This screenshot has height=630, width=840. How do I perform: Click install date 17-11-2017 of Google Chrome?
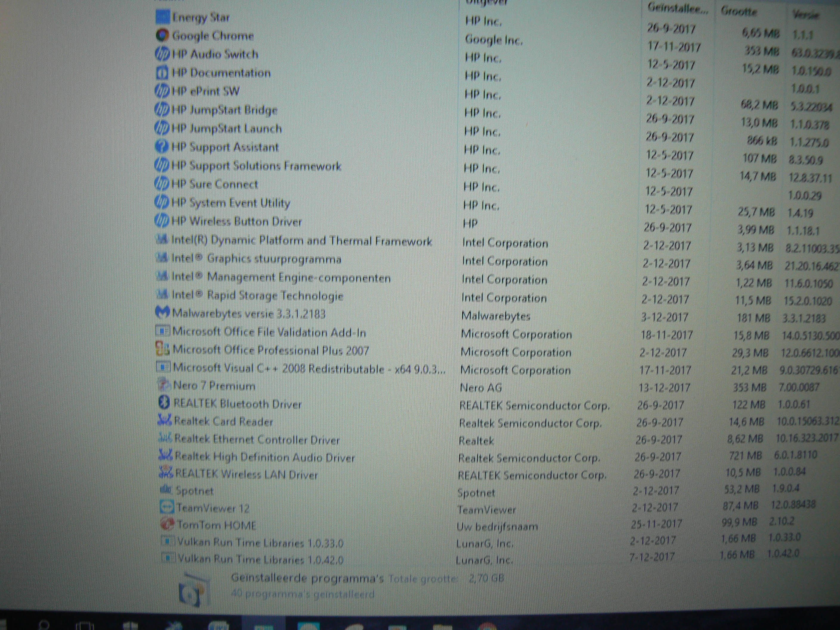click(674, 47)
